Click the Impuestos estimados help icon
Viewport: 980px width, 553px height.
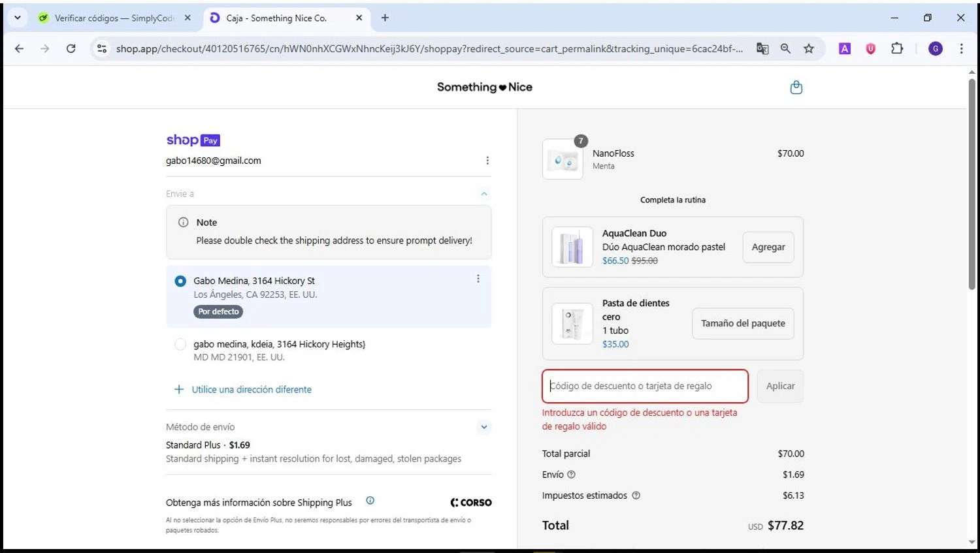click(x=636, y=496)
